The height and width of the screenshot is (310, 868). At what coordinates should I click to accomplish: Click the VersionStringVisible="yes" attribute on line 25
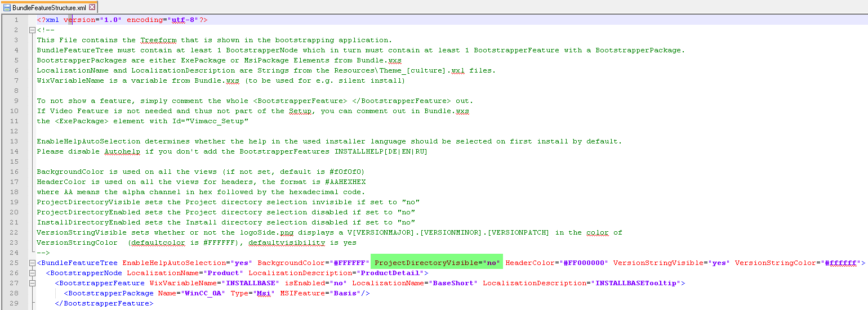click(672, 263)
